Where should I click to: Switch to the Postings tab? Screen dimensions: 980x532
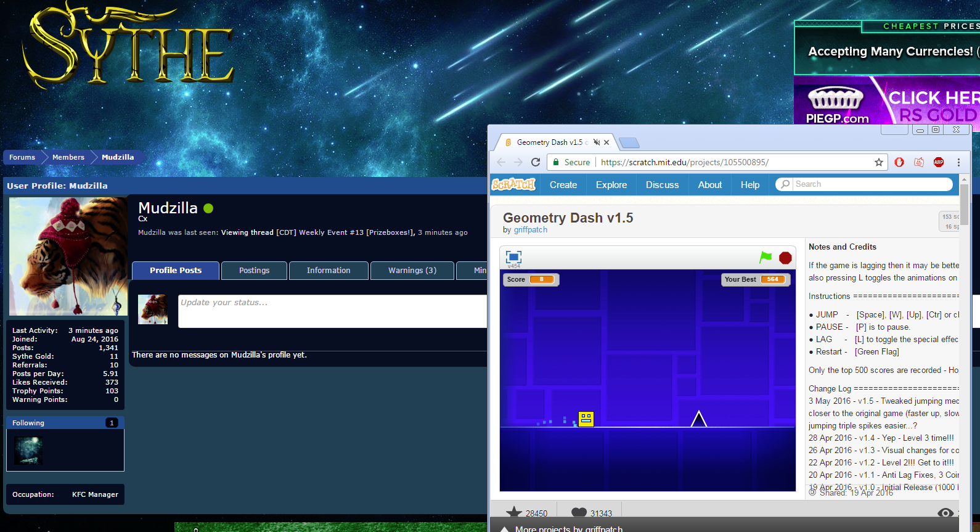(254, 270)
